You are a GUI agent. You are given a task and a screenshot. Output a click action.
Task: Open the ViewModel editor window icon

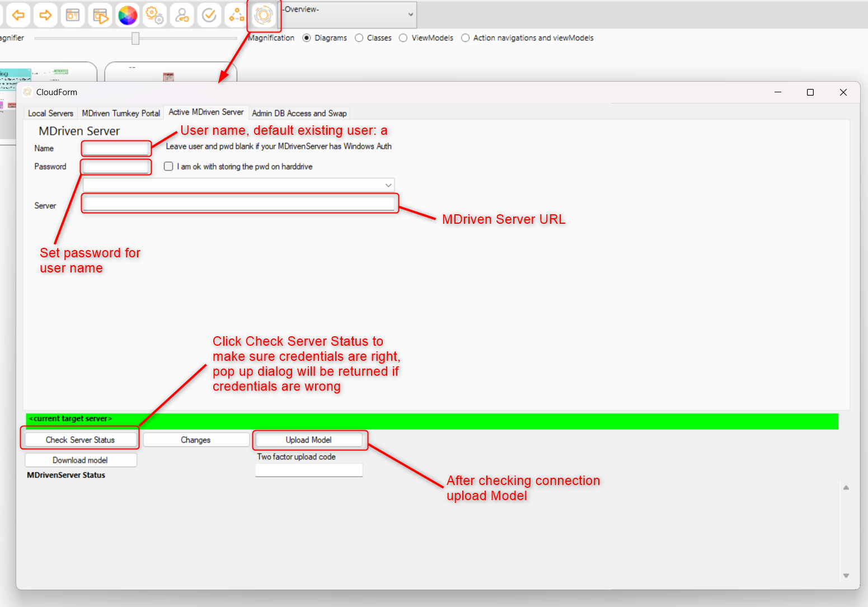(x=73, y=15)
